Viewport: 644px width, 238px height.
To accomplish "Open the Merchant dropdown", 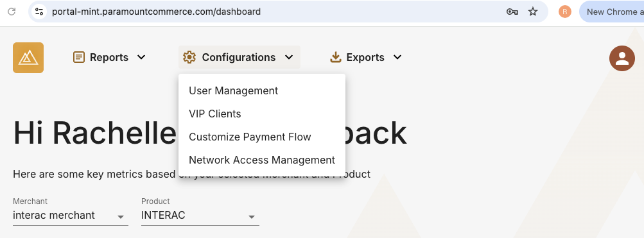I will point(70,216).
